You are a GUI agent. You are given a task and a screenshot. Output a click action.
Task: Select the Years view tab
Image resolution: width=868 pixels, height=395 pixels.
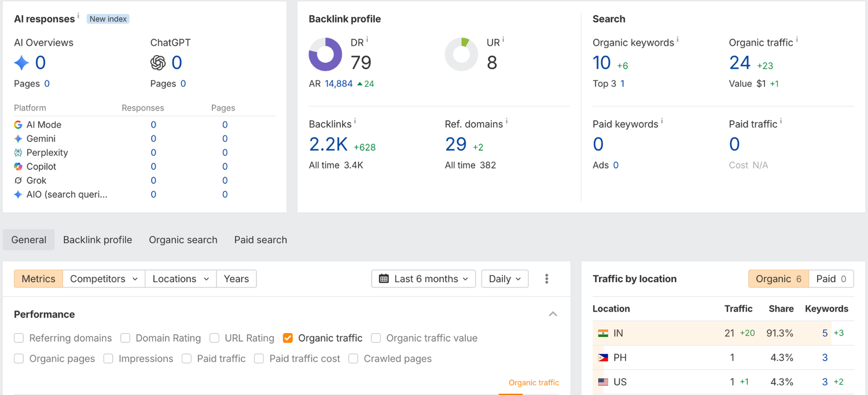click(x=236, y=279)
